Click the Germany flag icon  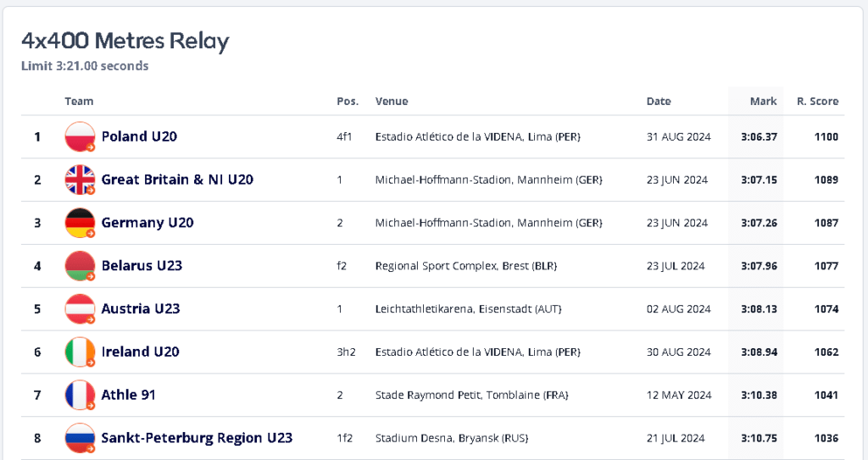[x=80, y=223]
